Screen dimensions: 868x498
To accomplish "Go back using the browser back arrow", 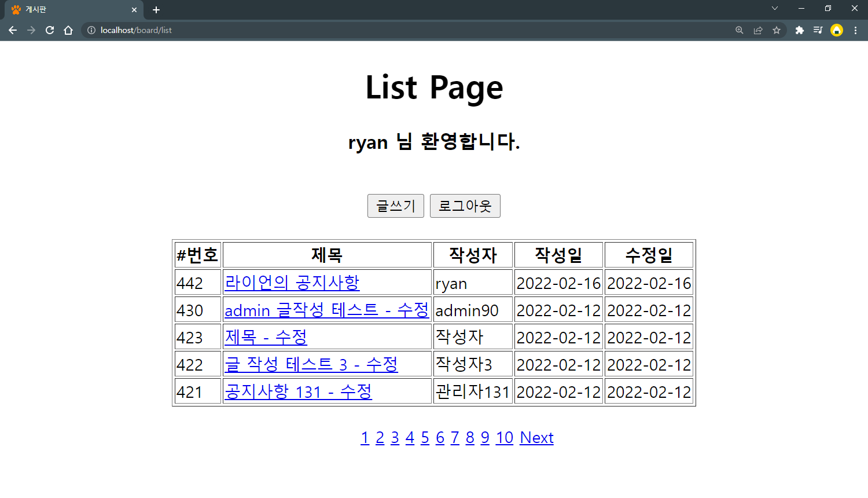I will point(13,30).
